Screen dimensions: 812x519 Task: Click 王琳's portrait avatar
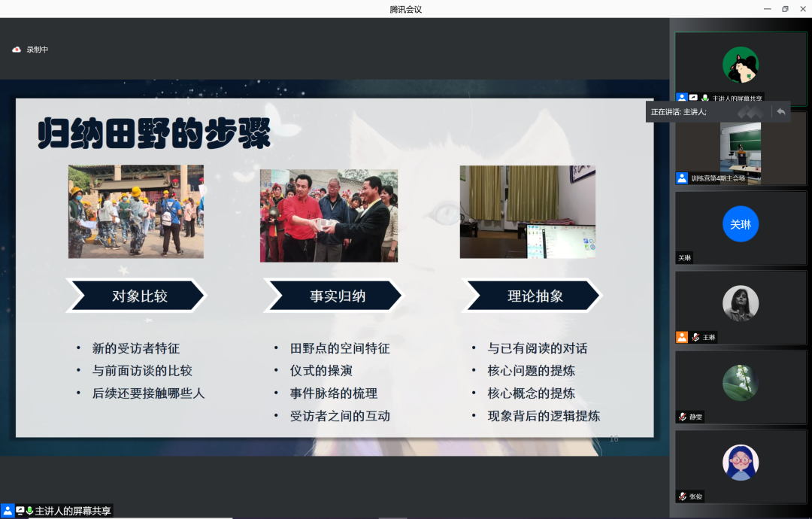[x=740, y=303]
